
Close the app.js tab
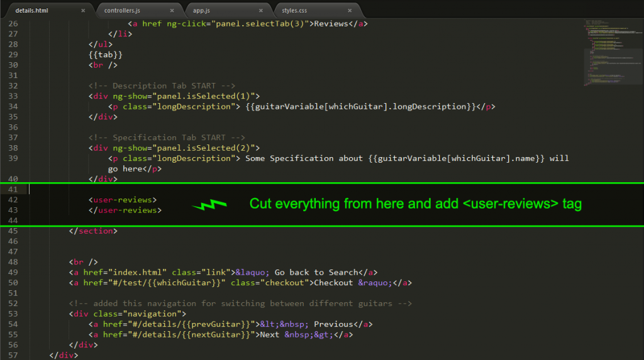[x=261, y=11]
